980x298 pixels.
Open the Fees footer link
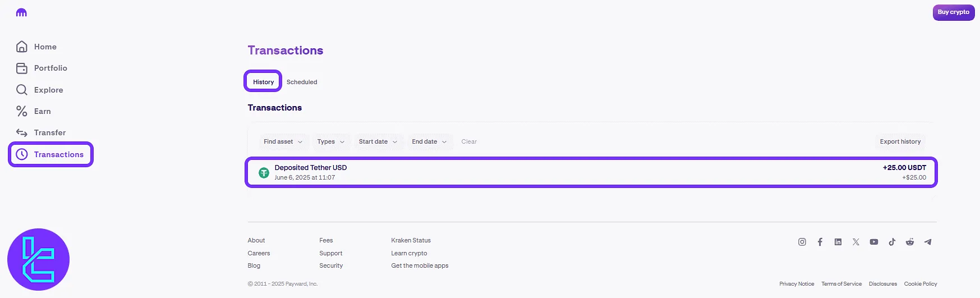pyautogui.click(x=326, y=240)
